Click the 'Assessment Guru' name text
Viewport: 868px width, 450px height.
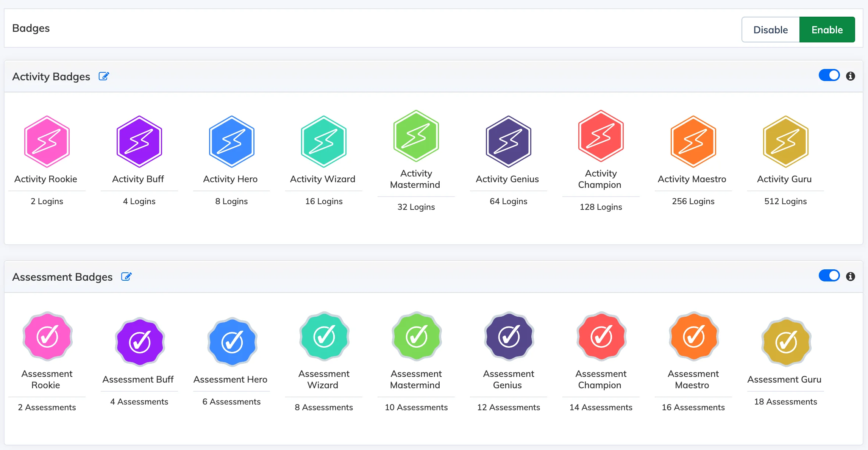click(785, 380)
